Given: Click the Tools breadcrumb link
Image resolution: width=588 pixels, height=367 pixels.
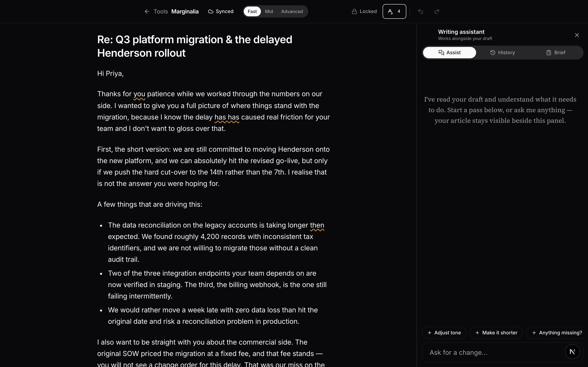Looking at the screenshot, I should pos(161,11).
